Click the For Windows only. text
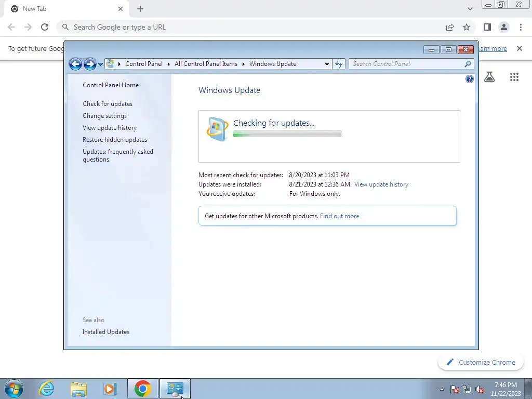The height and width of the screenshot is (399, 532). 314,194
